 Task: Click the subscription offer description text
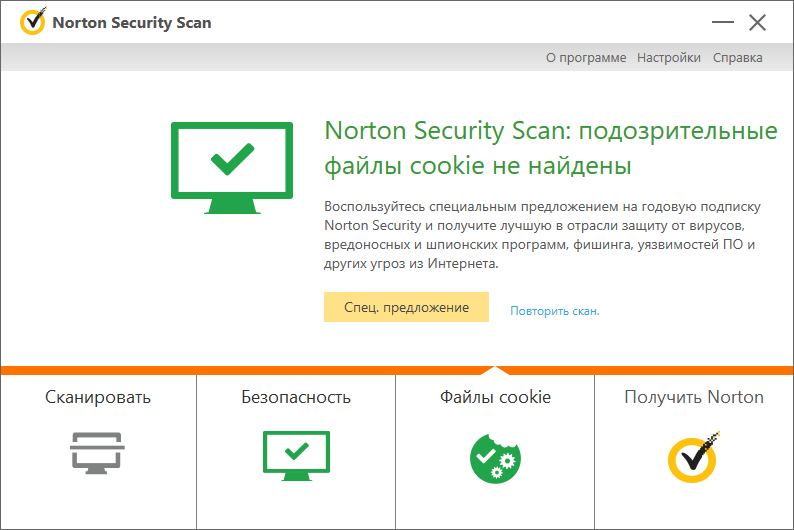point(542,236)
